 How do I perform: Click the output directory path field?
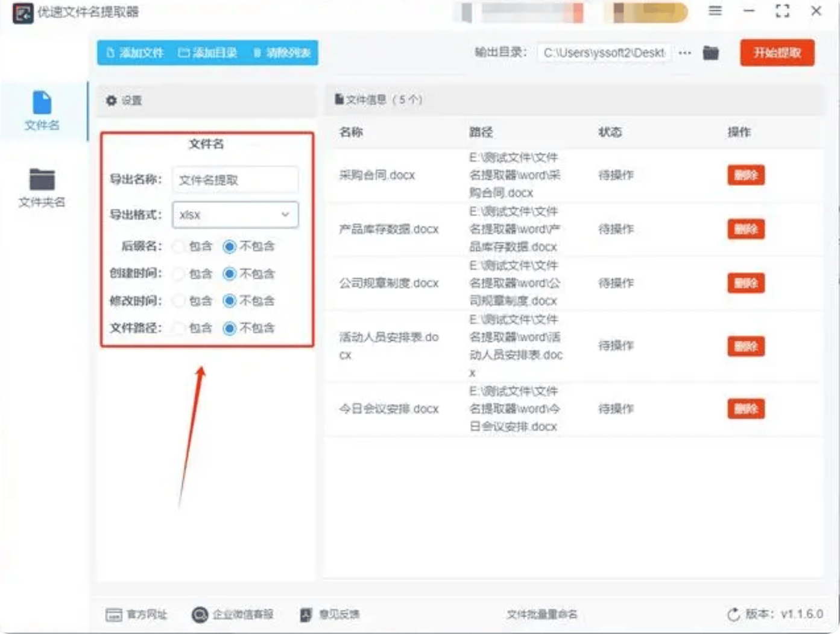[x=604, y=53]
